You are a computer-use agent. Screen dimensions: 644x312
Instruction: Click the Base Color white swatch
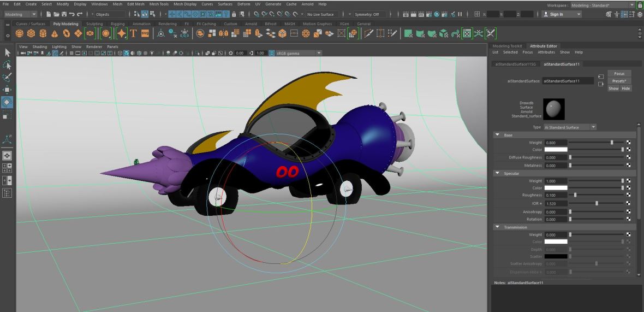click(x=556, y=149)
